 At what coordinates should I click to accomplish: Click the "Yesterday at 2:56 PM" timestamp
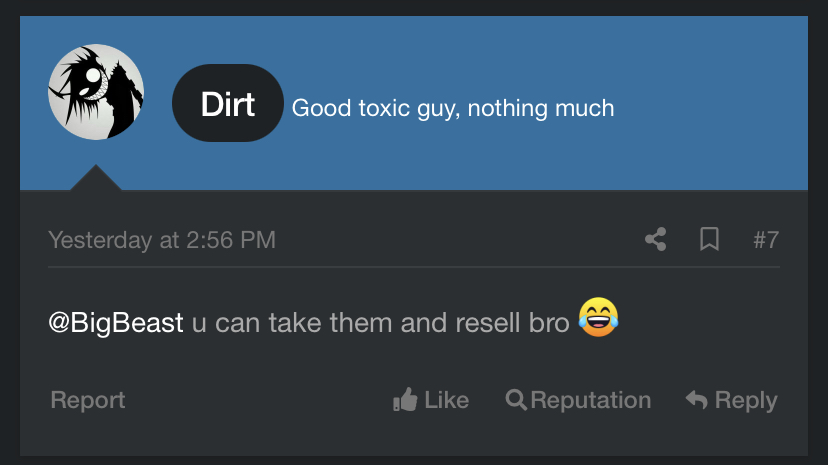point(162,240)
